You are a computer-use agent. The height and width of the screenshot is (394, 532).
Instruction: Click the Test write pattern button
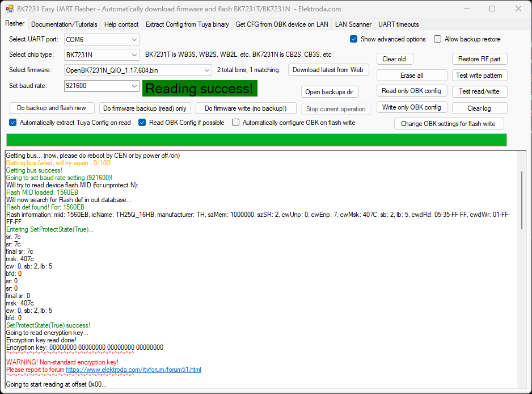coord(479,76)
